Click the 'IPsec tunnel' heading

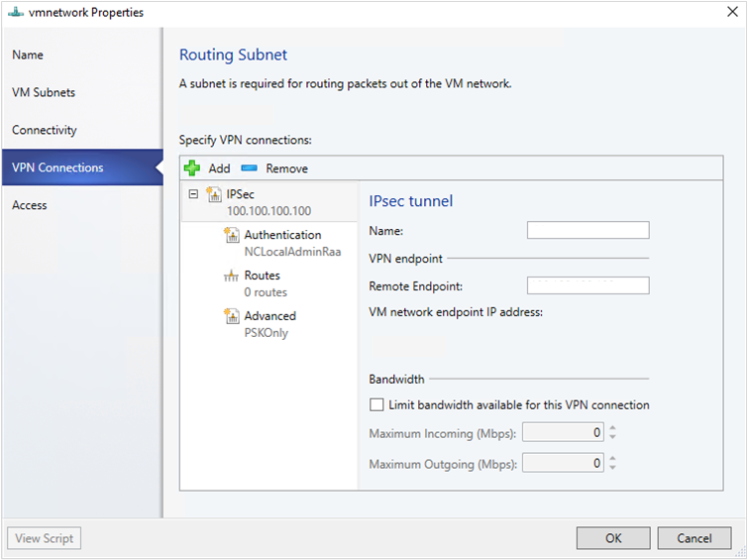411,201
